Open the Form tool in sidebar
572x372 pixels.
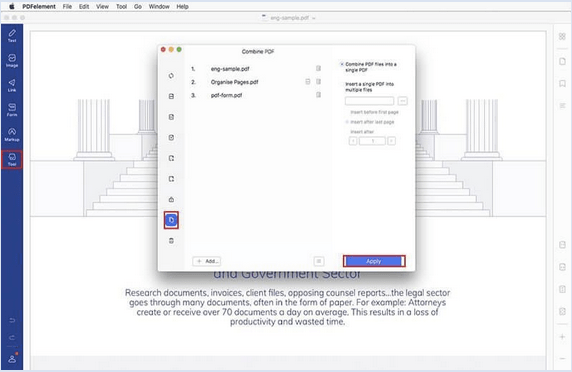click(x=12, y=110)
